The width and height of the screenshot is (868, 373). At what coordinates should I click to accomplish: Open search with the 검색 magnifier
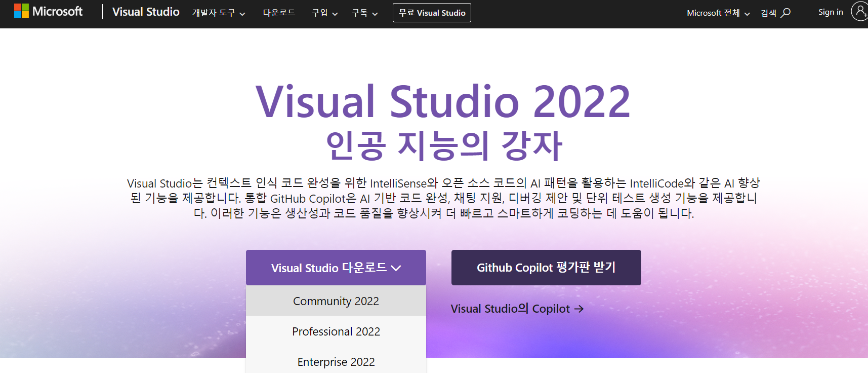coord(775,13)
